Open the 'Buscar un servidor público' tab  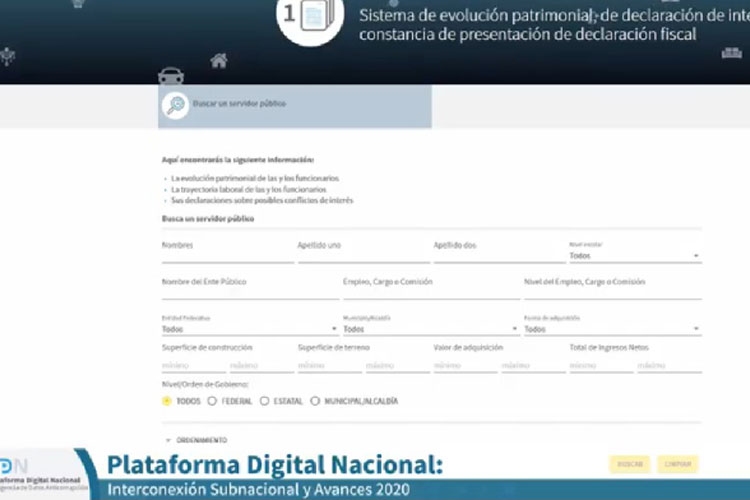(295, 106)
